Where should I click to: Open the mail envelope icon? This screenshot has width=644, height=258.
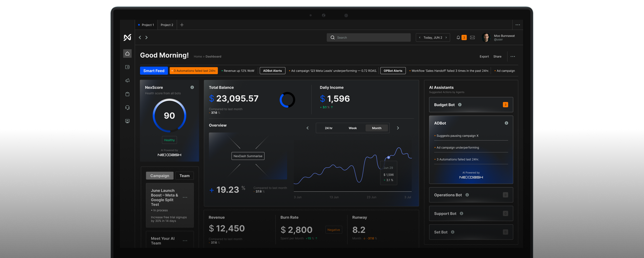472,38
